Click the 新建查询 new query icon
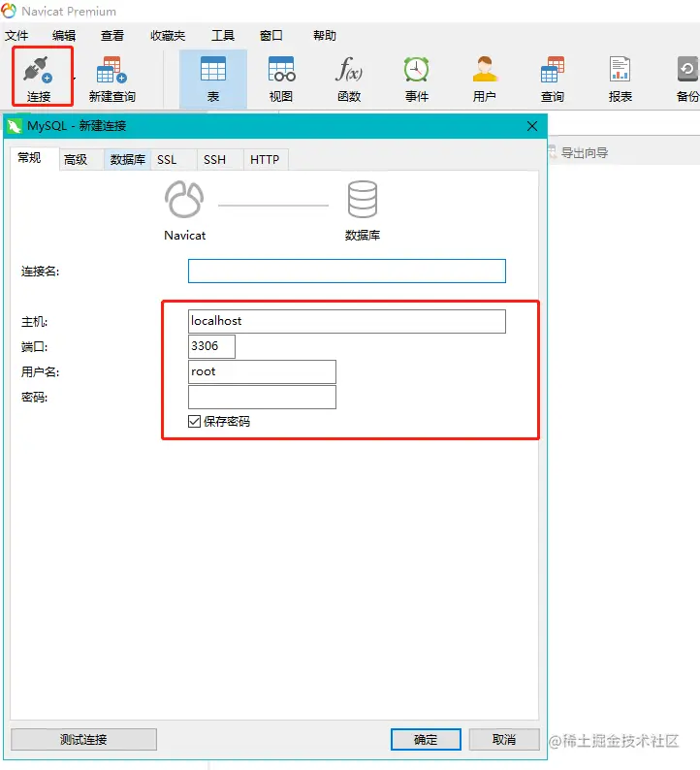The image size is (700, 770). 111,79
